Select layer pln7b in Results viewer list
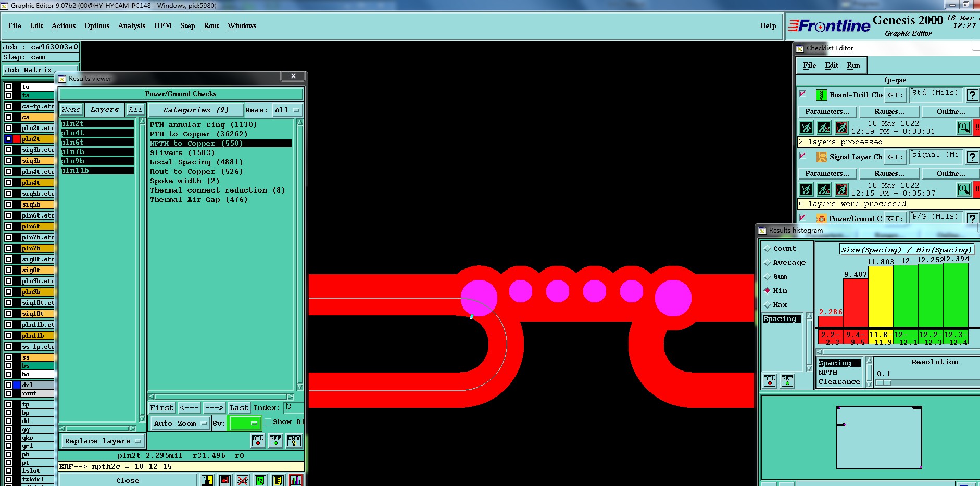The image size is (980, 486). 97,152
